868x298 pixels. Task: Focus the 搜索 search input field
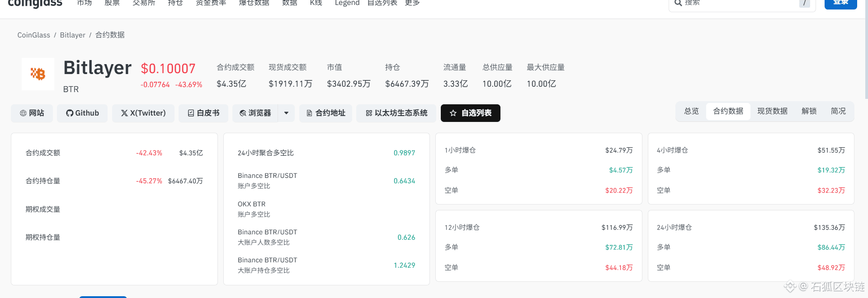[x=742, y=3]
